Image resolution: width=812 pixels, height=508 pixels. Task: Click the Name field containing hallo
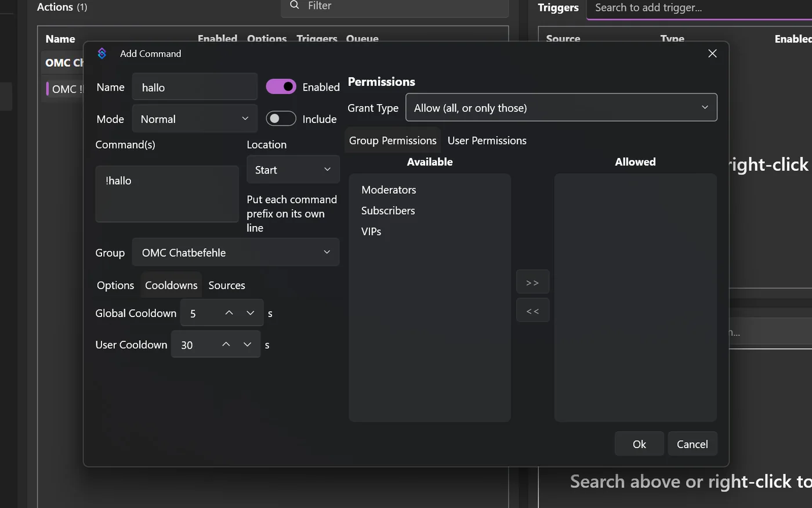[x=195, y=87]
